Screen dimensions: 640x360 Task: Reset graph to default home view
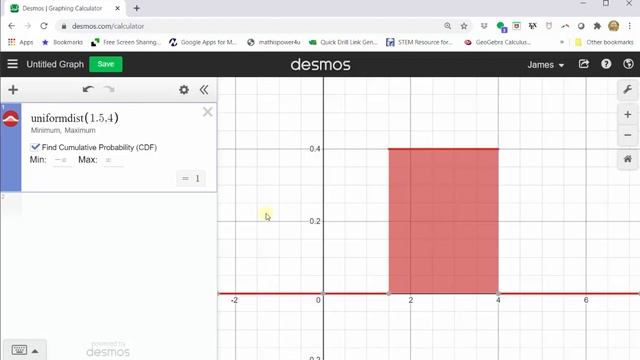pyautogui.click(x=628, y=159)
